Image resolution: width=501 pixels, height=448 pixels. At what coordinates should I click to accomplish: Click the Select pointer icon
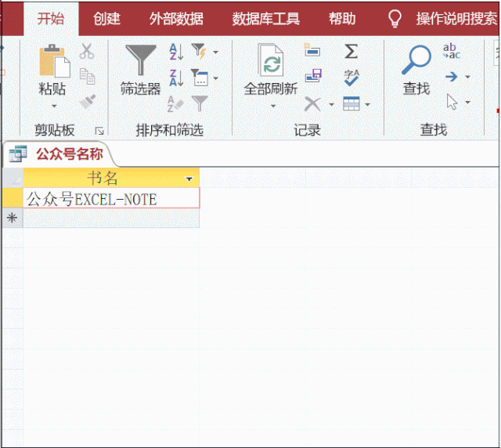pyautogui.click(x=452, y=102)
